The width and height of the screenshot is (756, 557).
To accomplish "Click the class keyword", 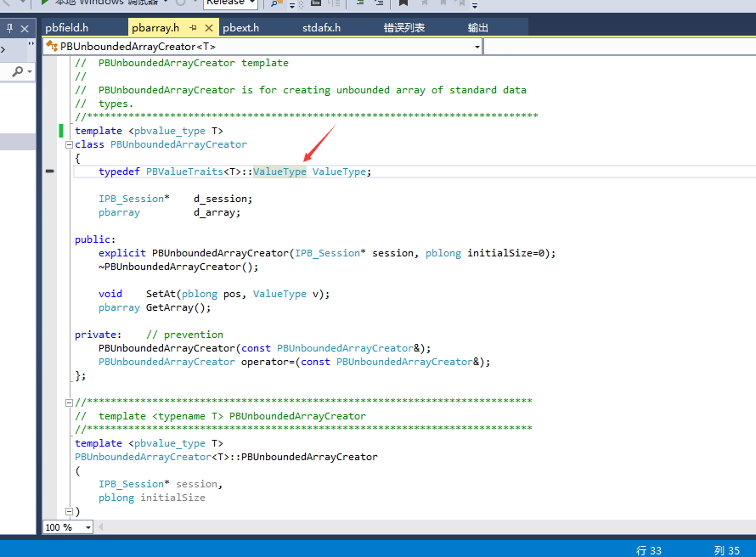I will tap(89, 144).
